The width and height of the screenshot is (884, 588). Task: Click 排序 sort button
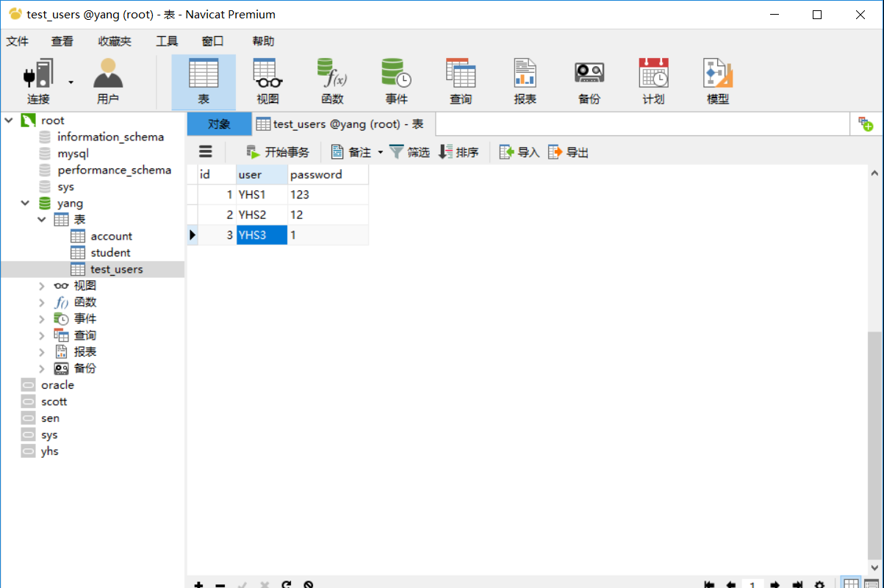[x=459, y=152]
